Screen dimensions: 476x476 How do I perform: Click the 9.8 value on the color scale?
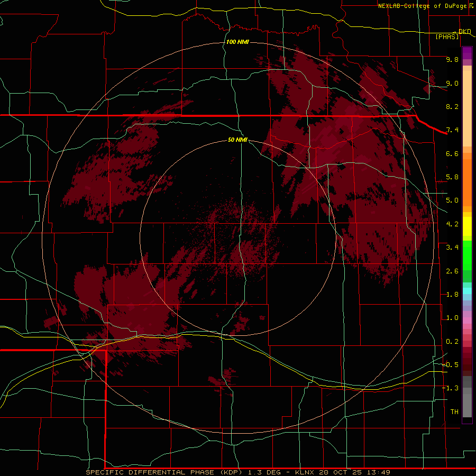point(452,59)
